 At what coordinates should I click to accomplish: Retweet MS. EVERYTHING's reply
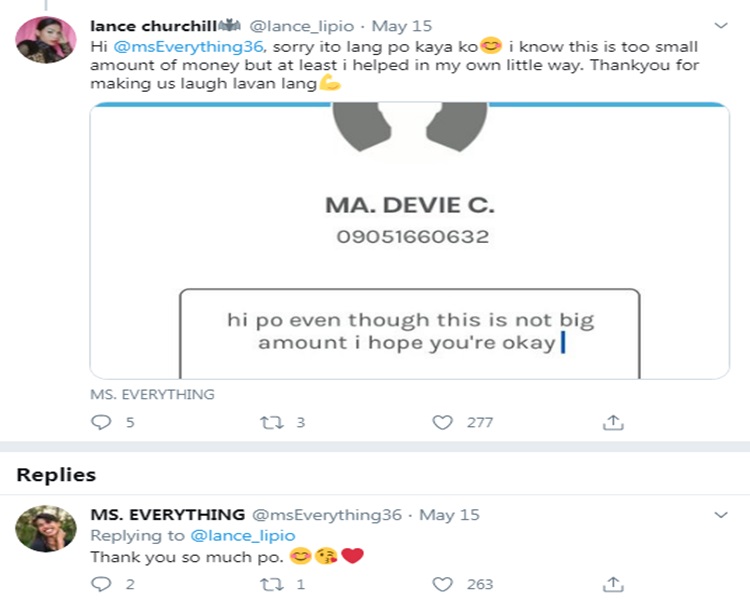[x=272, y=584]
